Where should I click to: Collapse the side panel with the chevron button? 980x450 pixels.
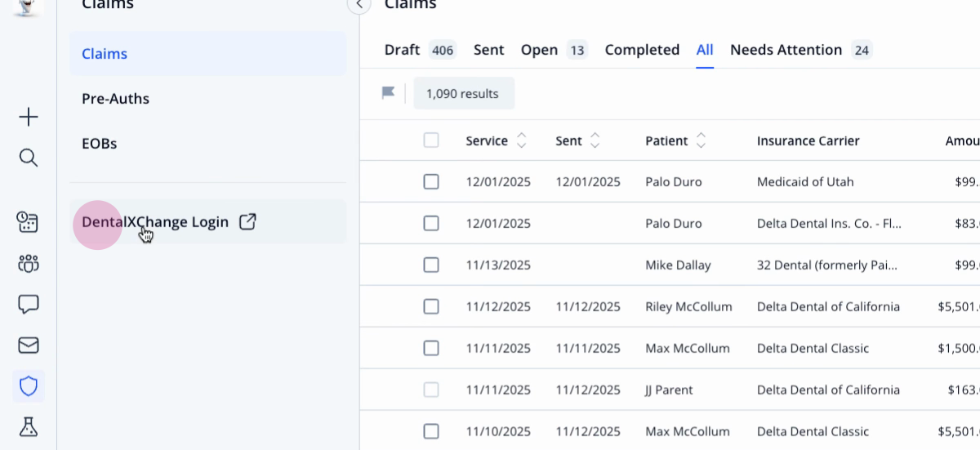(359, 5)
